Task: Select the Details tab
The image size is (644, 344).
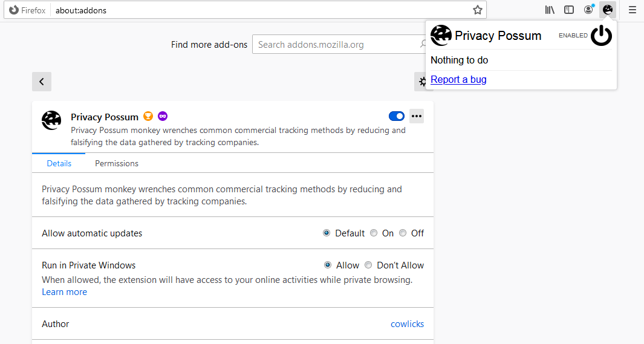Action: (59, 163)
